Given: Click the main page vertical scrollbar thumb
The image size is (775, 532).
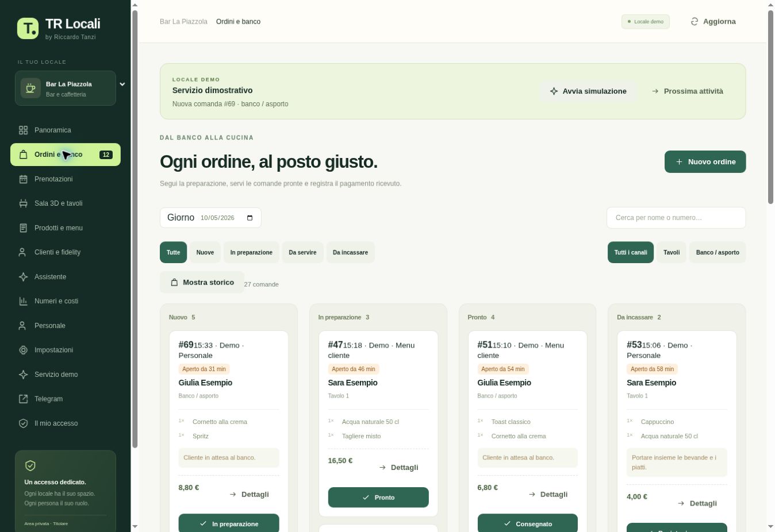Looking at the screenshot, I should point(771,107).
